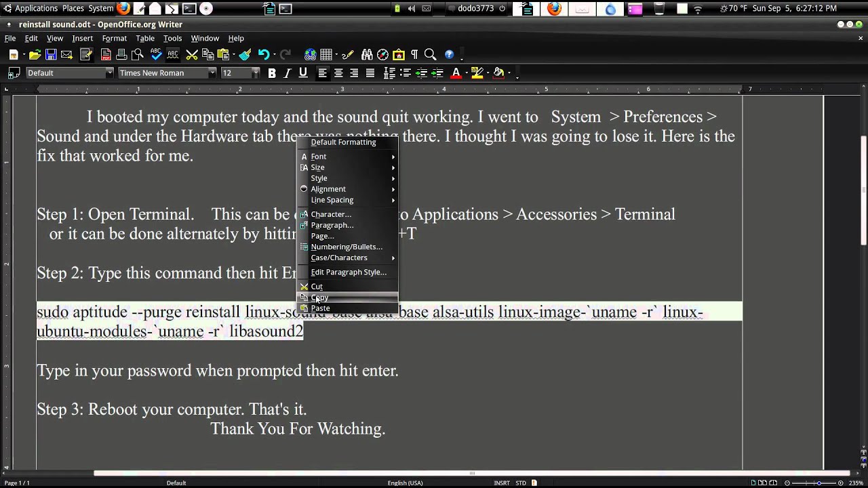Align text left

coord(323,73)
